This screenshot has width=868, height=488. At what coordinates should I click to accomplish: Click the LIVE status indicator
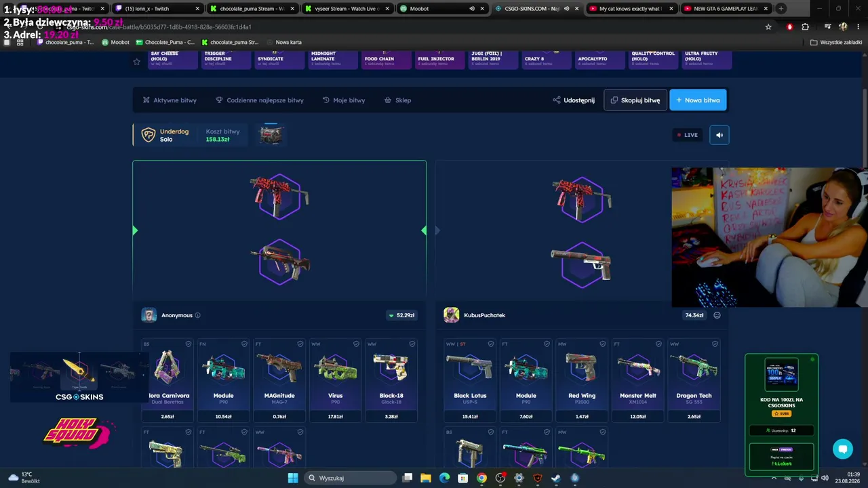(688, 135)
